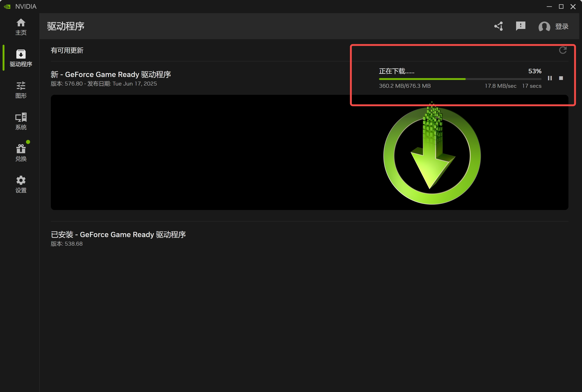The image size is (582, 392).
Task: Open the 兑换 redeem rewards tab
Action: [21, 153]
